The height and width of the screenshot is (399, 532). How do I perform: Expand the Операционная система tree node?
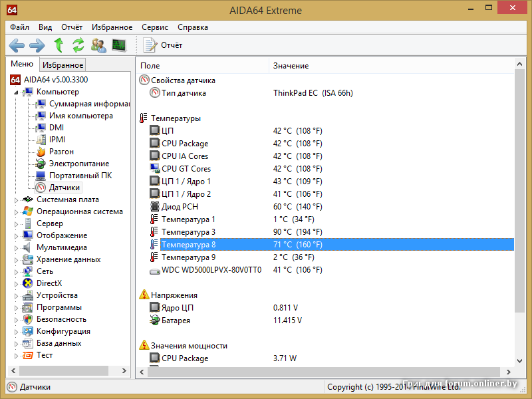pyautogui.click(x=17, y=211)
